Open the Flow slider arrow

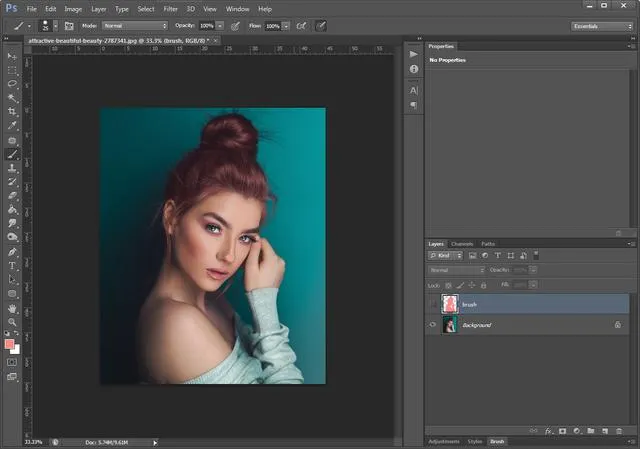tap(286, 26)
